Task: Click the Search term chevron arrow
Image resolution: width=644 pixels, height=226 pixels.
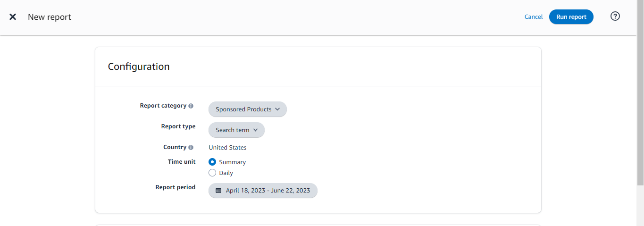Action: (x=255, y=130)
